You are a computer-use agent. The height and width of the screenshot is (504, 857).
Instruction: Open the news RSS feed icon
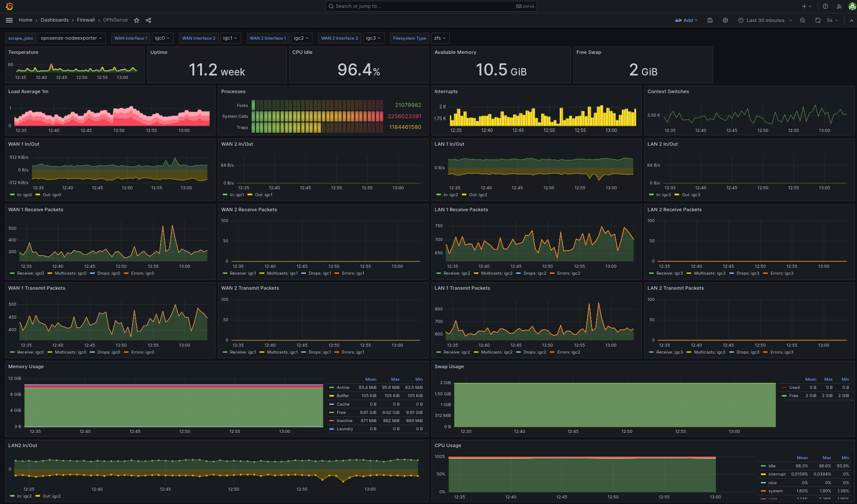[x=839, y=6]
